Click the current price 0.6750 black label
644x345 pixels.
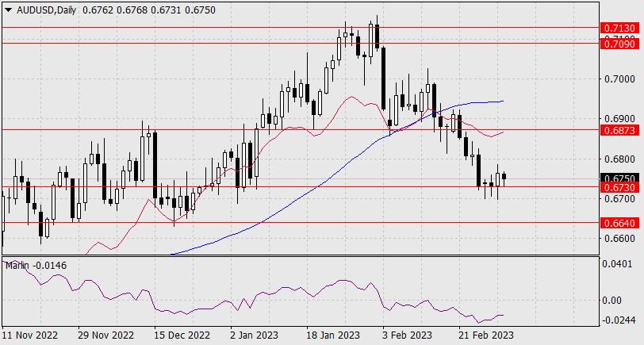click(x=619, y=178)
